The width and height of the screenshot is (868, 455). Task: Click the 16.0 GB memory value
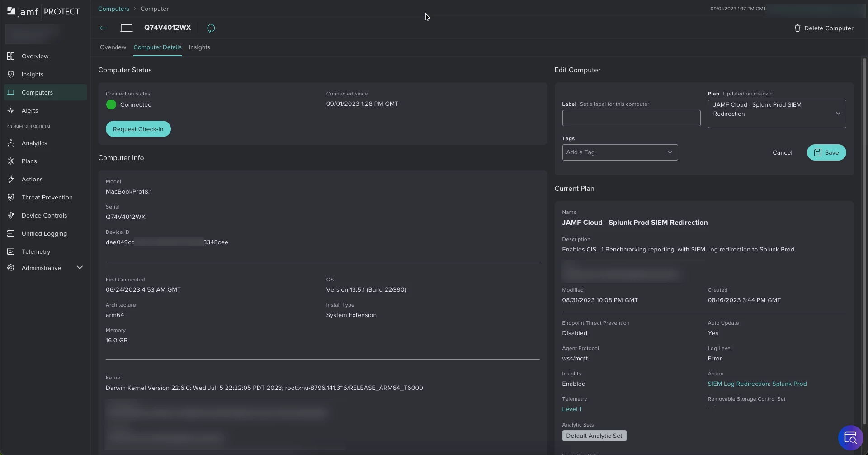117,340
